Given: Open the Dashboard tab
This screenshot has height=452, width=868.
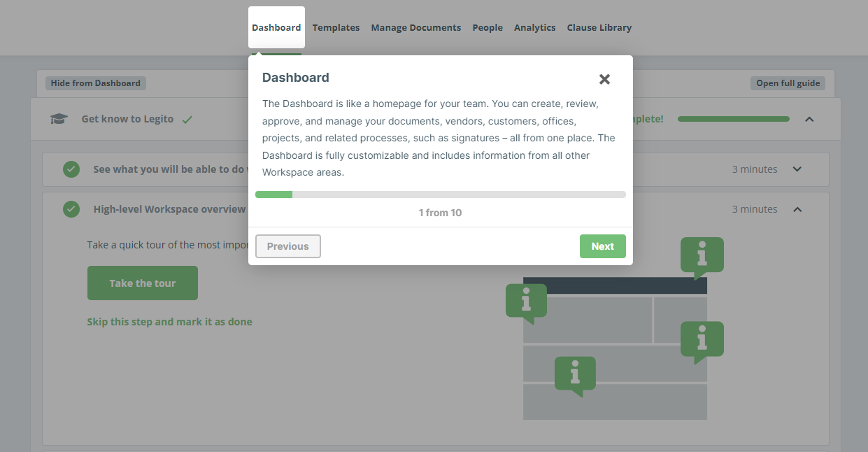Looking at the screenshot, I should pyautogui.click(x=276, y=27).
